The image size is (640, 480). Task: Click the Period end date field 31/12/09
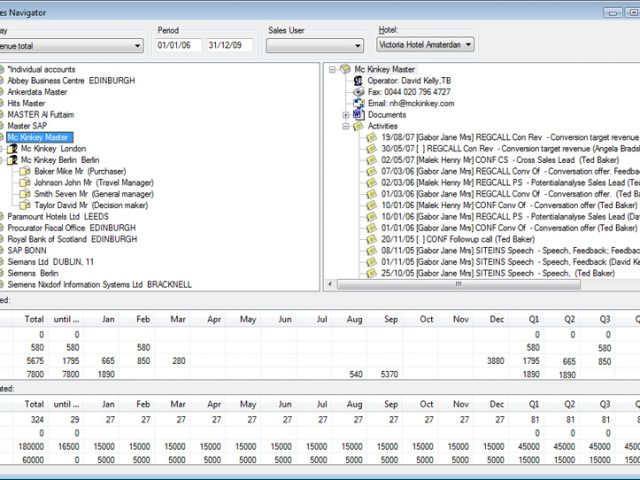click(x=229, y=45)
